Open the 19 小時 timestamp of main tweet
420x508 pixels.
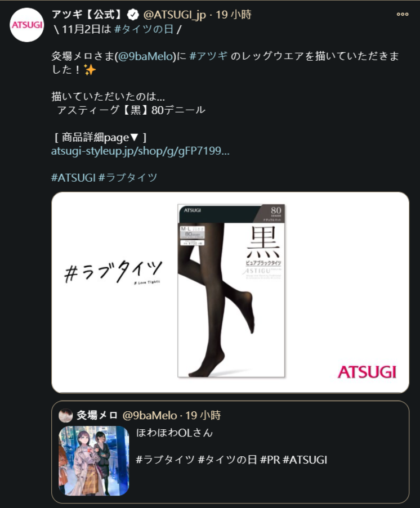pos(234,15)
